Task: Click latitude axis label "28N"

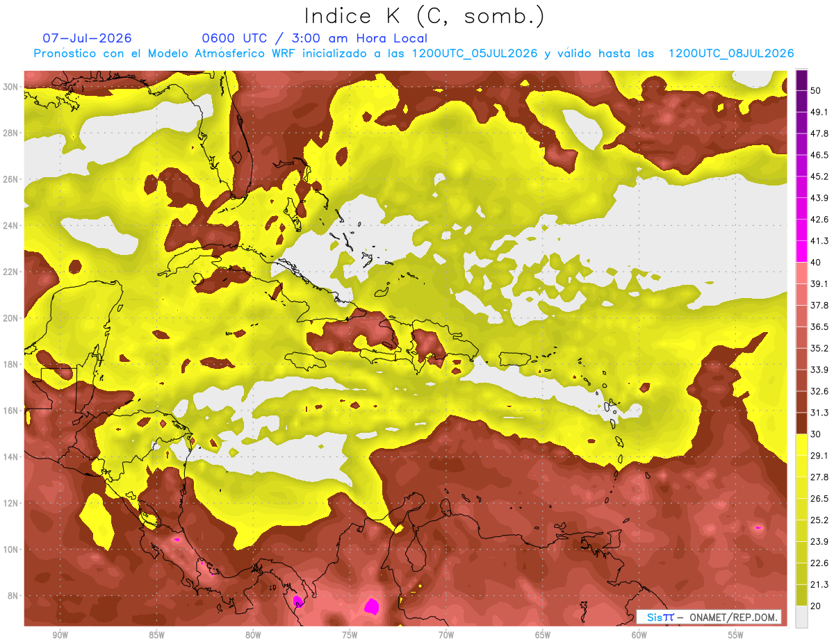Action: (x=12, y=133)
